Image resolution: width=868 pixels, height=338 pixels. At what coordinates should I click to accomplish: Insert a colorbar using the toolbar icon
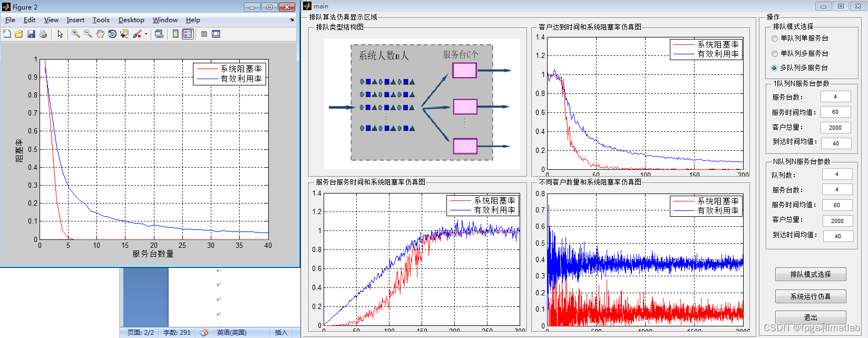pos(175,34)
